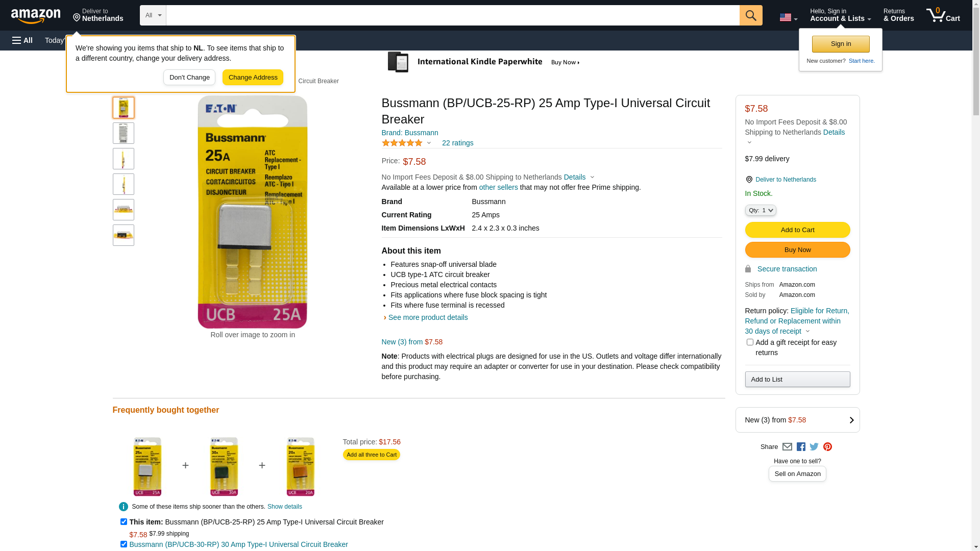Open the 22 ratings link
Screen dimensions: 980x551
coord(457,143)
